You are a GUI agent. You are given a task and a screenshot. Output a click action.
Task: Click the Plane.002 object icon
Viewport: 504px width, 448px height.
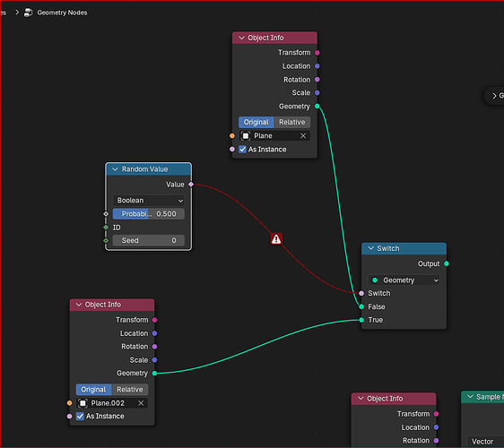click(83, 403)
